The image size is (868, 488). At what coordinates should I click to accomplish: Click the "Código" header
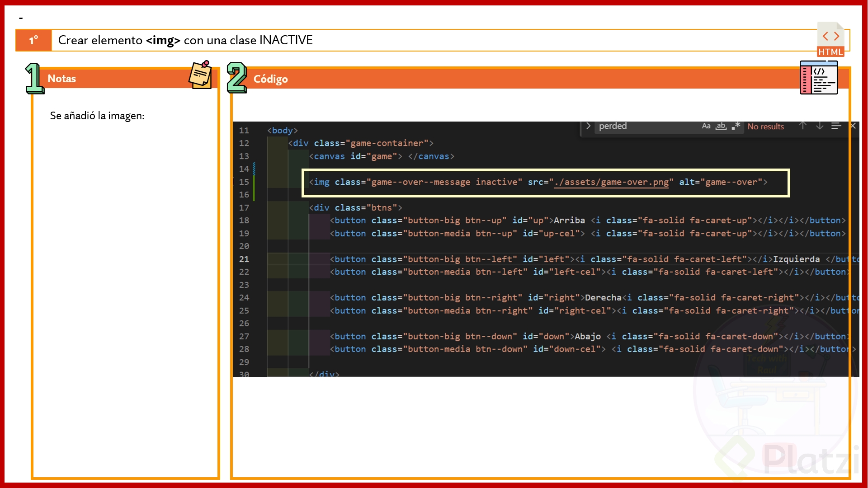tap(270, 79)
